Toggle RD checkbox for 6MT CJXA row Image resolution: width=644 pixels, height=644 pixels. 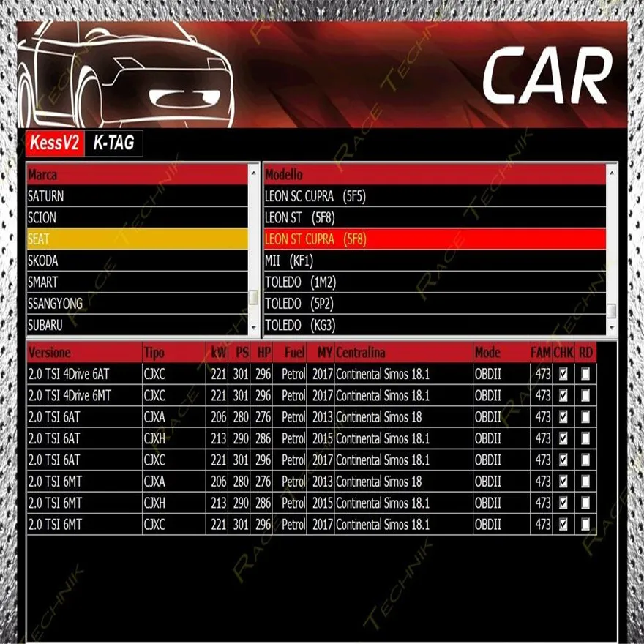click(x=585, y=481)
